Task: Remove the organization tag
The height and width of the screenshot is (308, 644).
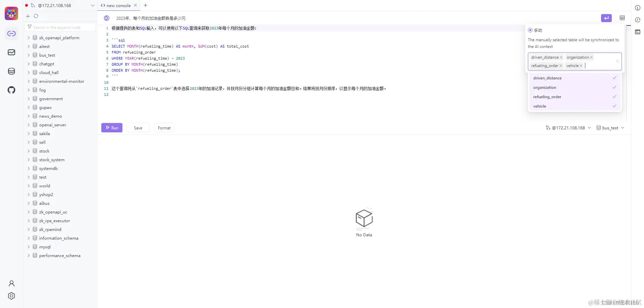Action: click(591, 57)
